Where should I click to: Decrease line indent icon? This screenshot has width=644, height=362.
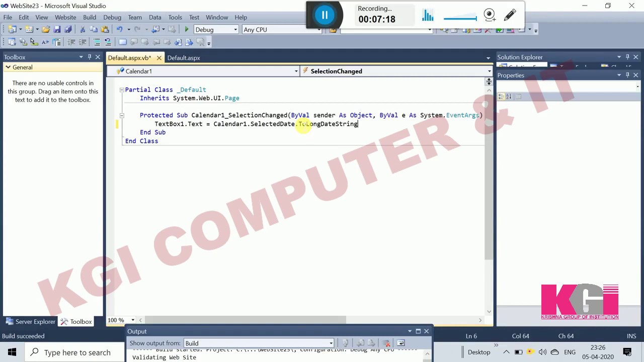point(71,42)
